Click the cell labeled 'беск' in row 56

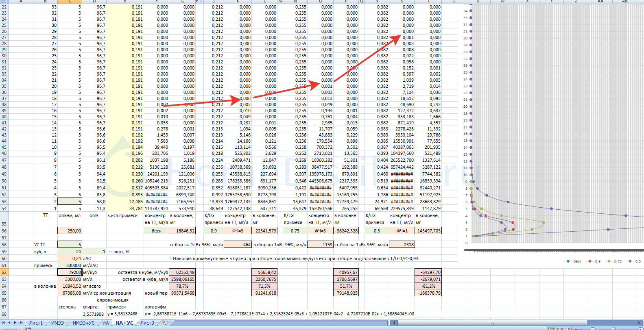click(157, 231)
